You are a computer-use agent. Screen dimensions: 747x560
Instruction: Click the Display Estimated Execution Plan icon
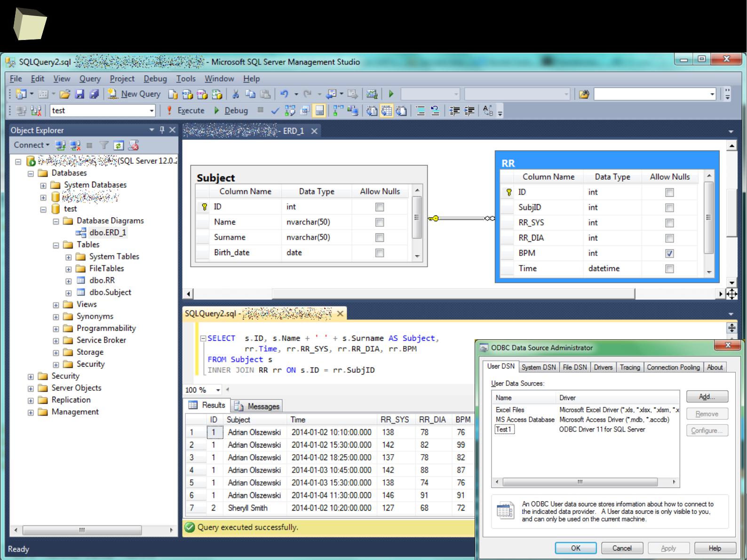[x=290, y=111]
